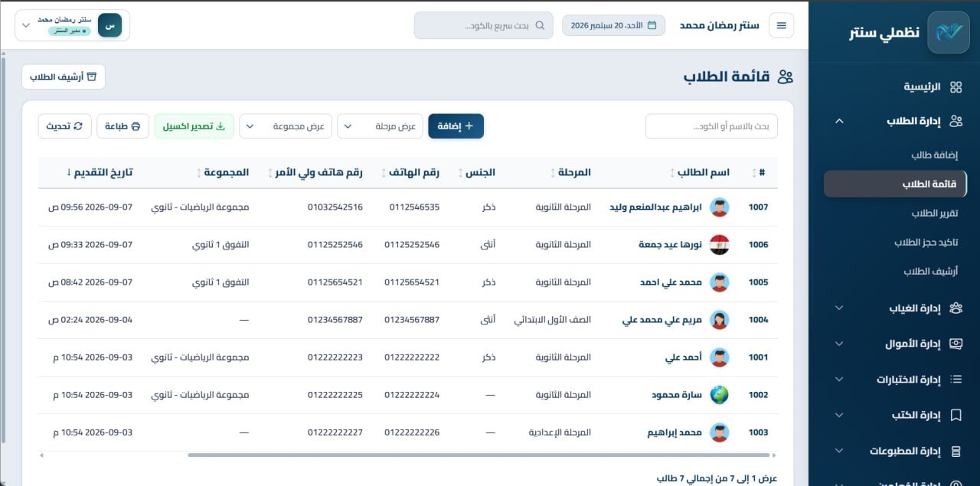Click the vertical page scrollbar

3,249
